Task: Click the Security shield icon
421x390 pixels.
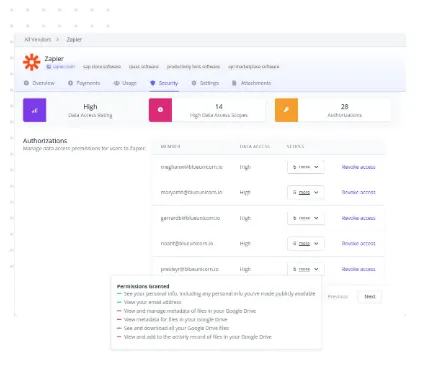Action: click(x=153, y=83)
